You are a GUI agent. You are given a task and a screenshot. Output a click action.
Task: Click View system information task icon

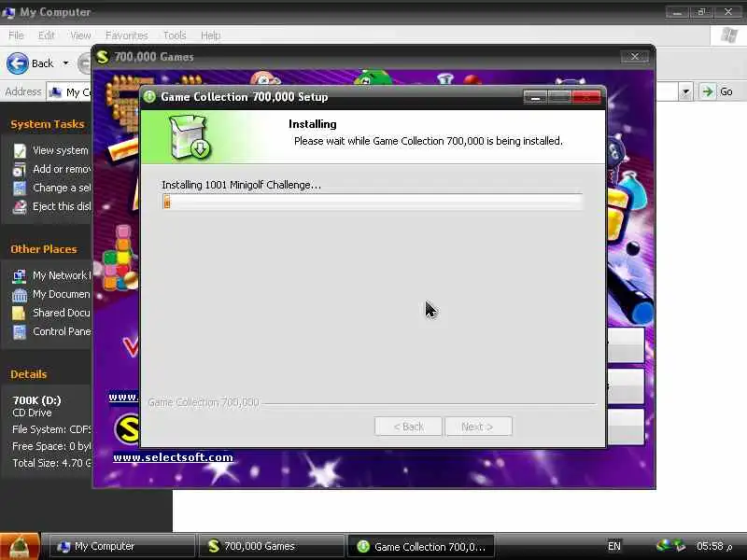tap(20, 150)
